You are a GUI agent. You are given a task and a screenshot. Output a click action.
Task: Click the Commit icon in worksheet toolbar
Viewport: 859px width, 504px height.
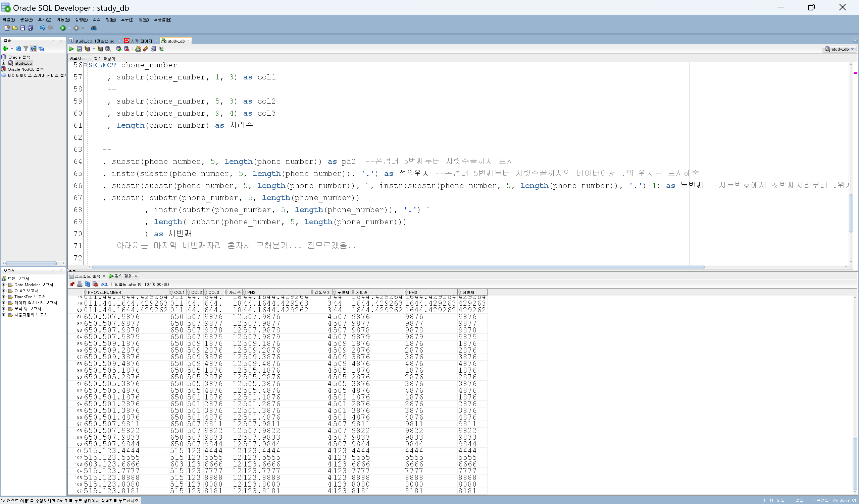click(119, 49)
